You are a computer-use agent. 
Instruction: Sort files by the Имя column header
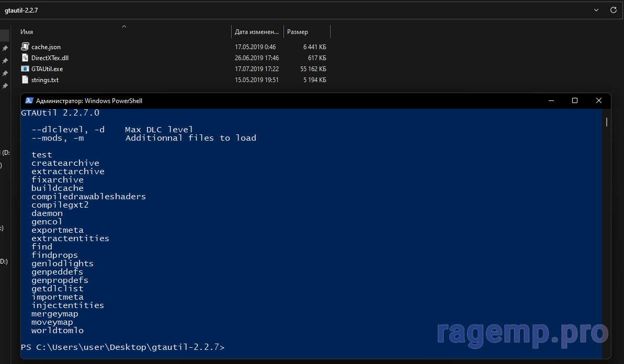27,32
